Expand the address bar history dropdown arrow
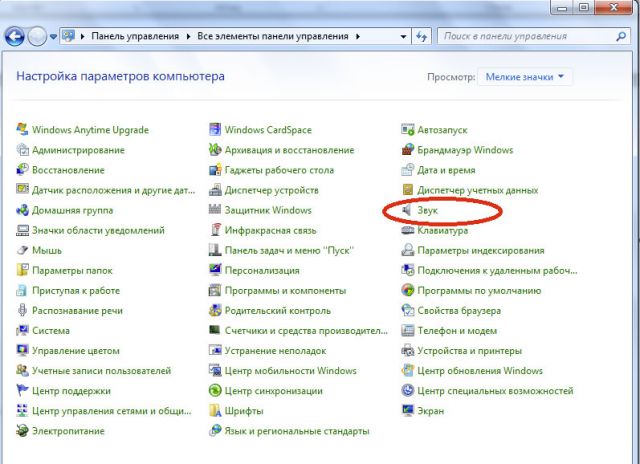The width and height of the screenshot is (640, 464). (403, 36)
